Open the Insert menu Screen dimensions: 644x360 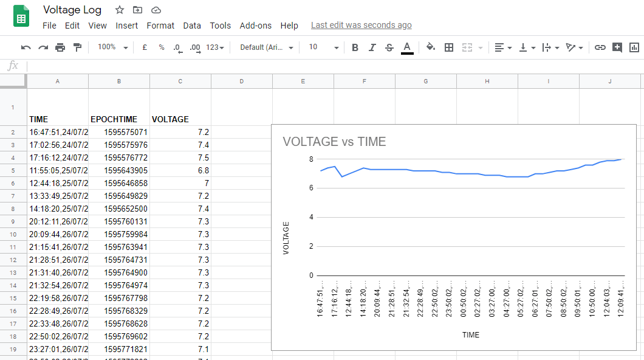126,26
